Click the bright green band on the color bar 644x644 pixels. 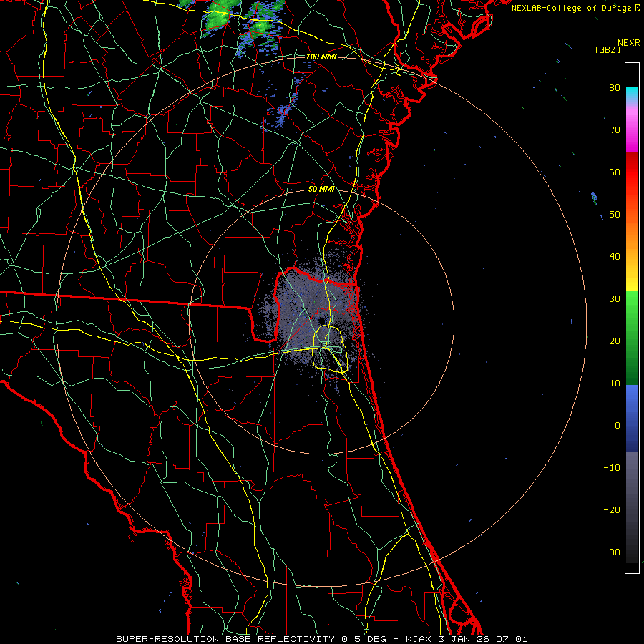click(x=632, y=303)
